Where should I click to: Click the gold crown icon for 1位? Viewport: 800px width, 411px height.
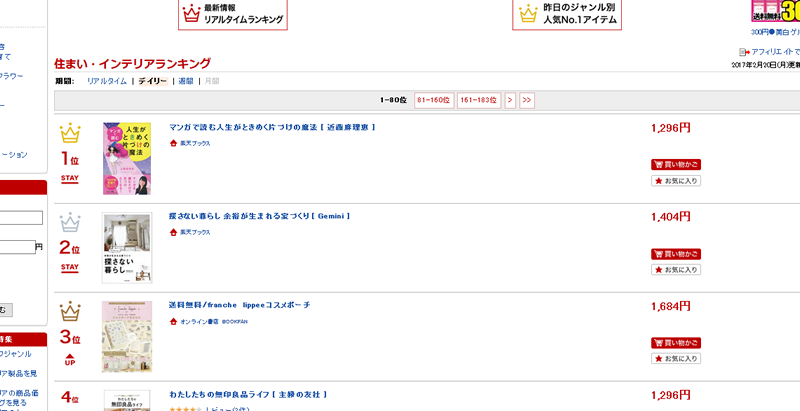point(70,134)
